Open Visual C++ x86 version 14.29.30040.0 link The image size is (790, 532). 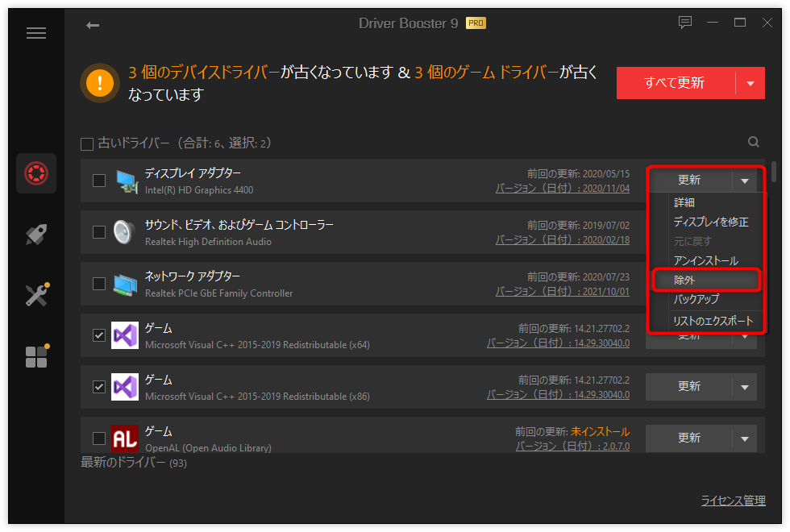558,394
